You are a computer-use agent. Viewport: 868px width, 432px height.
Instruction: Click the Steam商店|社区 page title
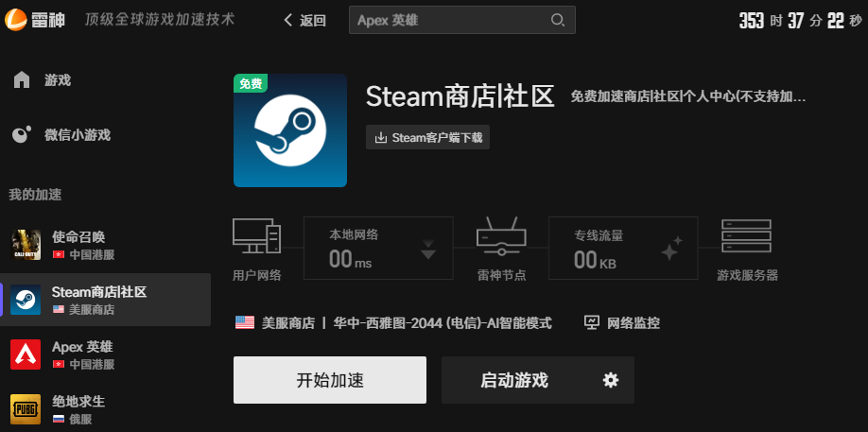(460, 96)
